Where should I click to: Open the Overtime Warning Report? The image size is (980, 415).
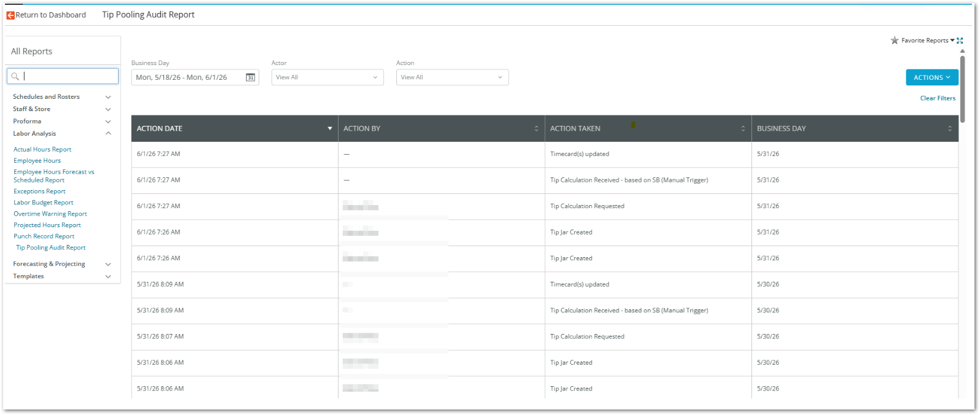pos(50,214)
